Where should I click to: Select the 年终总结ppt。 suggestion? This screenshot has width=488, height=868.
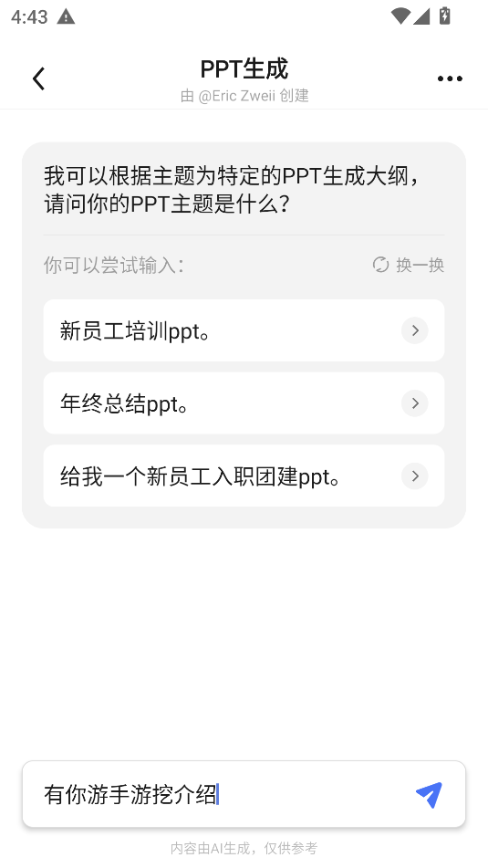(x=244, y=403)
